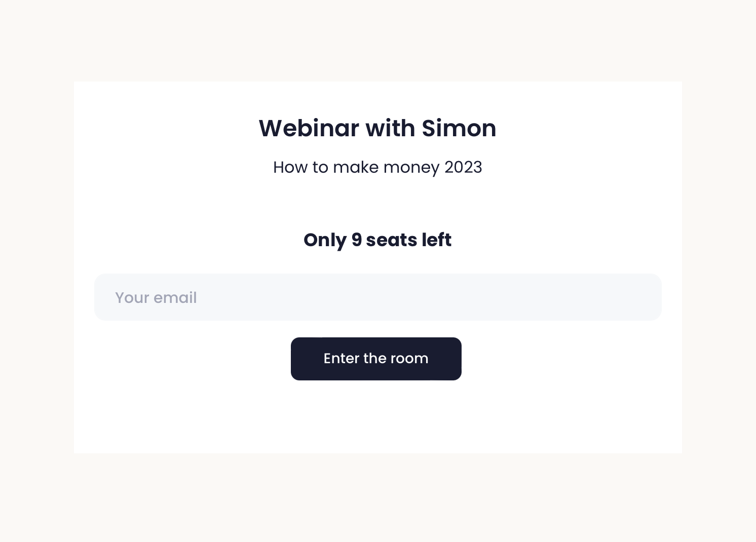This screenshot has height=542, width=756.
Task: Click the word "with" in the heading
Action: tap(390, 128)
